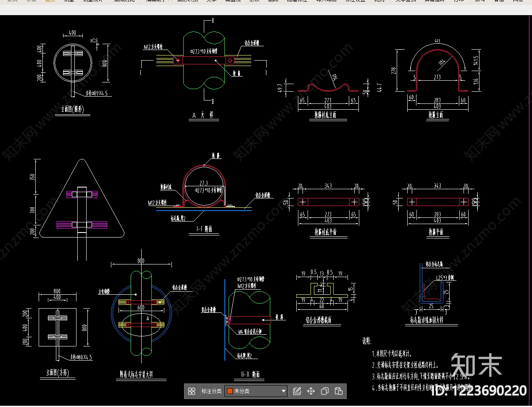Open the annotation grid menu icon
This screenshot has width=532, height=407.
(x=192, y=391)
